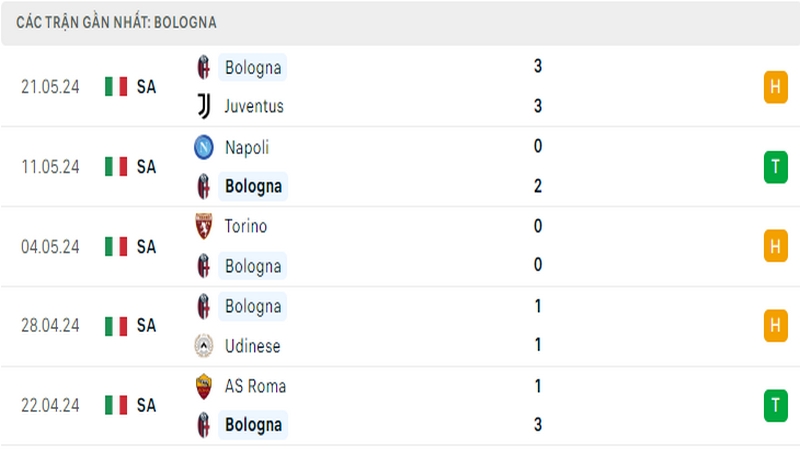Click the orange H badge for Torino–Bologna

click(x=776, y=246)
